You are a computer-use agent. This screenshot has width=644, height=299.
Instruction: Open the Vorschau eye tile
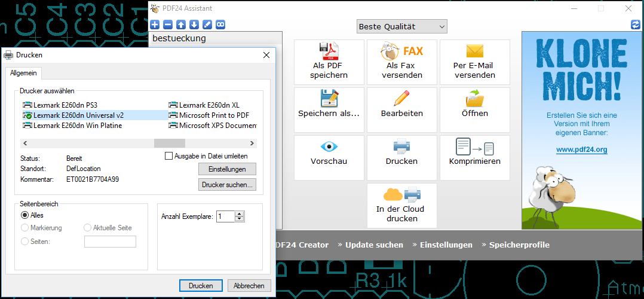point(329,158)
